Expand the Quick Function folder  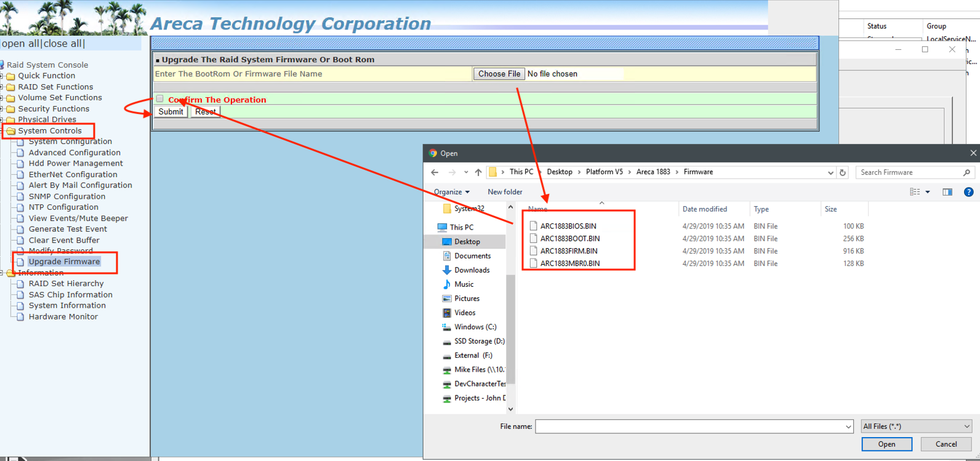coord(2,76)
